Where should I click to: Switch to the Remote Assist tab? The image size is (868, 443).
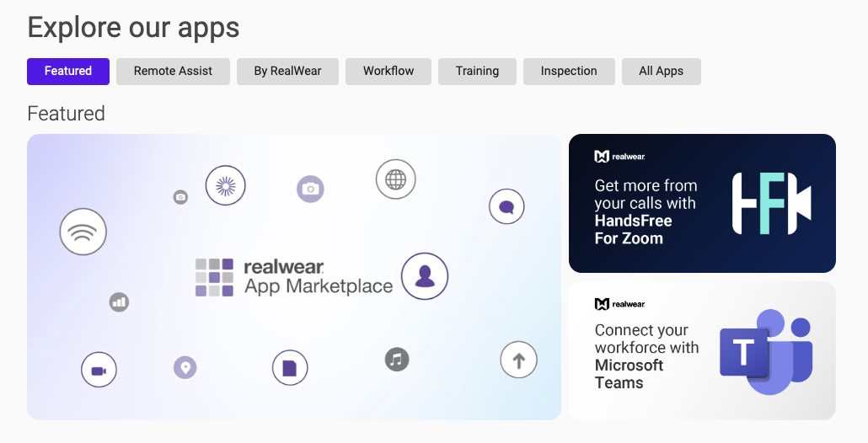click(174, 72)
